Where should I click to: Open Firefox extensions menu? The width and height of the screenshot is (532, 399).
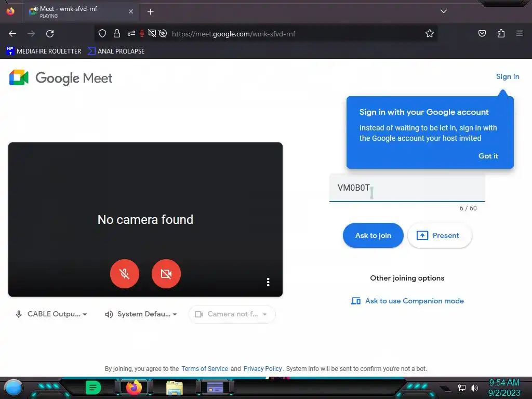coord(501,34)
